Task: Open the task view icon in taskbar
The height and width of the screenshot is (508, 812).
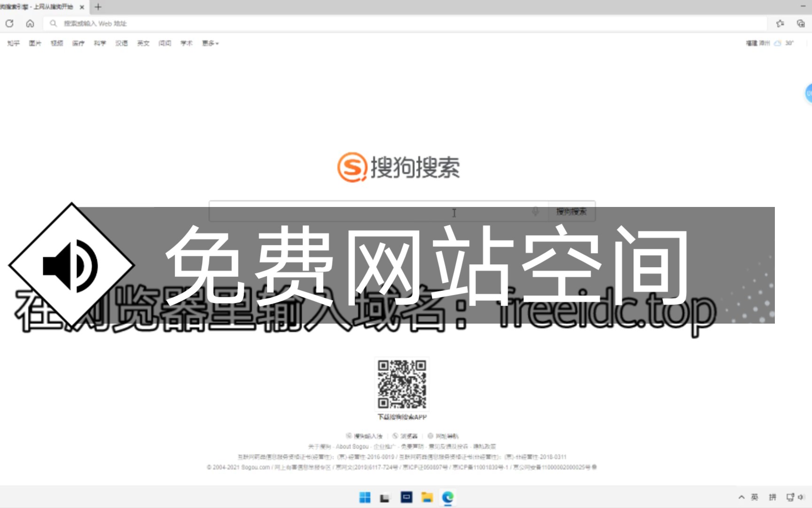Action: pyautogui.click(x=385, y=498)
